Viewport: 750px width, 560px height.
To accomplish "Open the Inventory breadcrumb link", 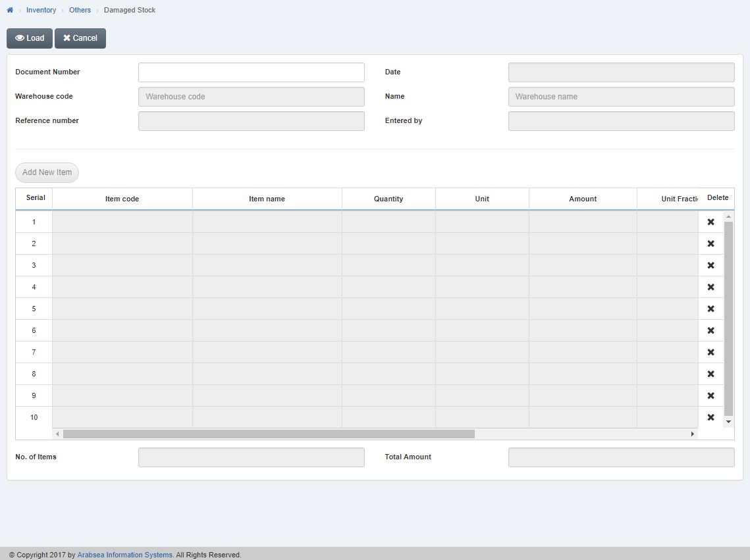I will [41, 10].
